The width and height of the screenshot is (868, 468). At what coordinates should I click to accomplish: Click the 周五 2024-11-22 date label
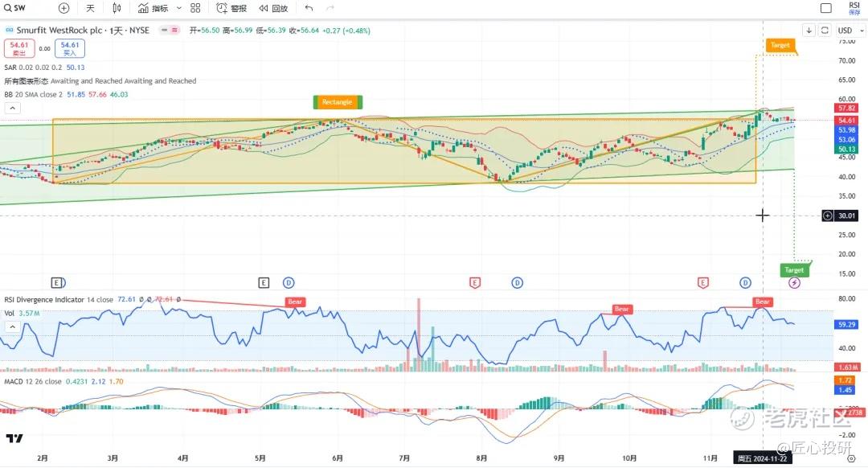pos(762,458)
